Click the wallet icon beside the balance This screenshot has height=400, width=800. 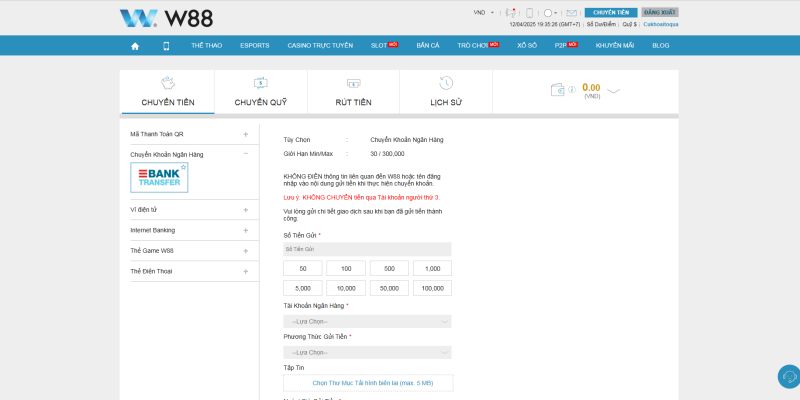[557, 90]
